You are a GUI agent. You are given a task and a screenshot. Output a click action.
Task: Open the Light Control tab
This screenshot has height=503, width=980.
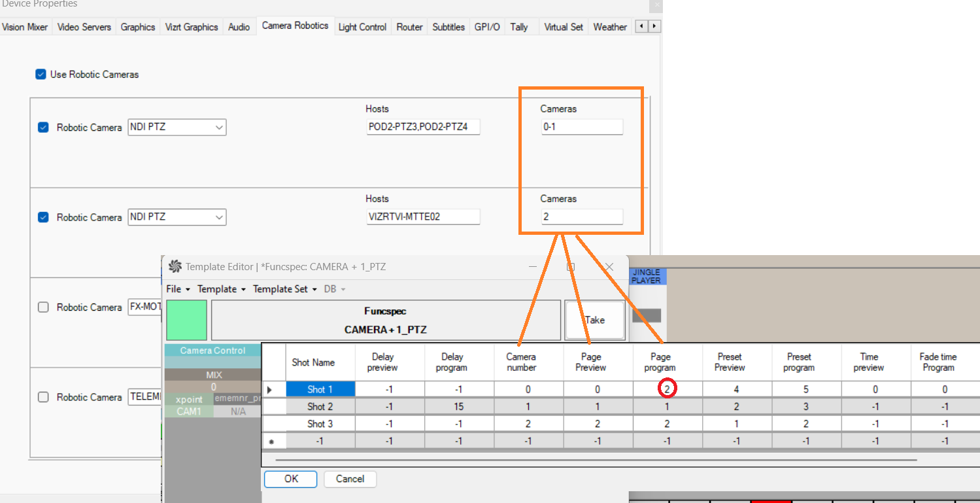(x=362, y=27)
